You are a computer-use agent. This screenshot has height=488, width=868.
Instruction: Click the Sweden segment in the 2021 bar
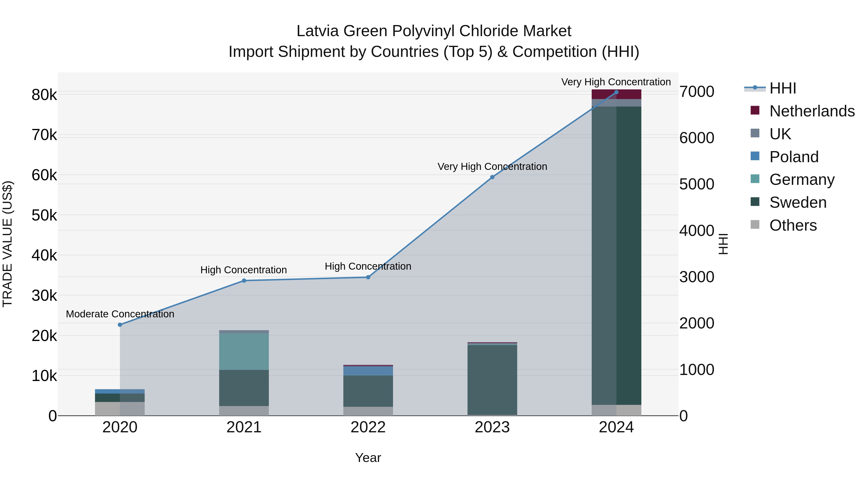tap(244, 388)
